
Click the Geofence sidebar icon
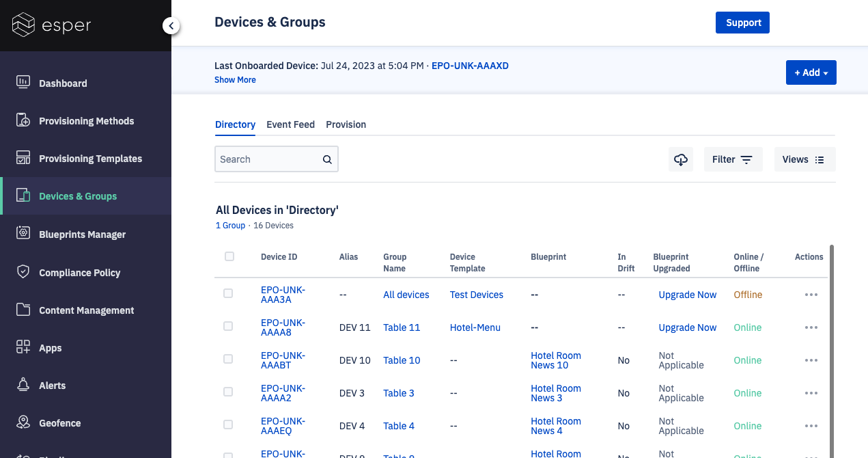(23, 422)
